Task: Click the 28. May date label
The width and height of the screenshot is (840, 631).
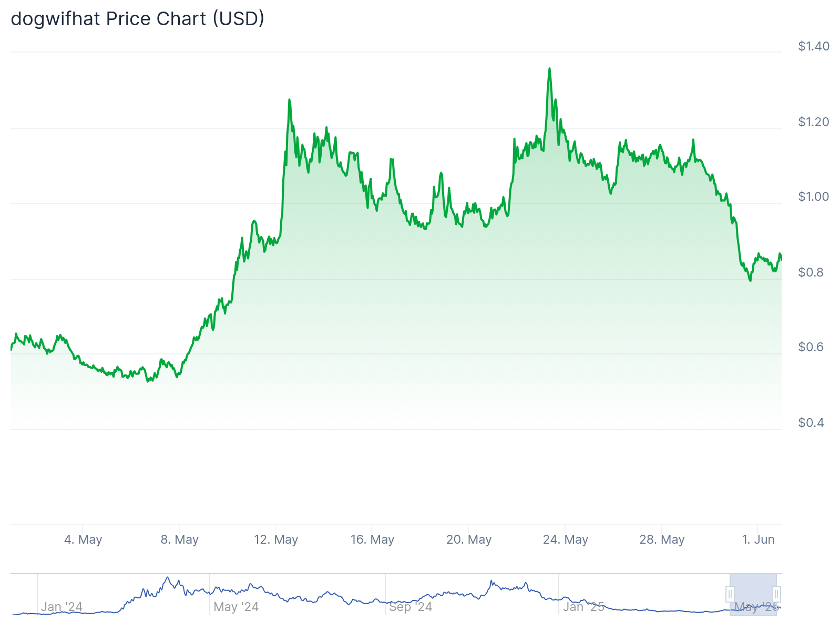Action: point(662,540)
